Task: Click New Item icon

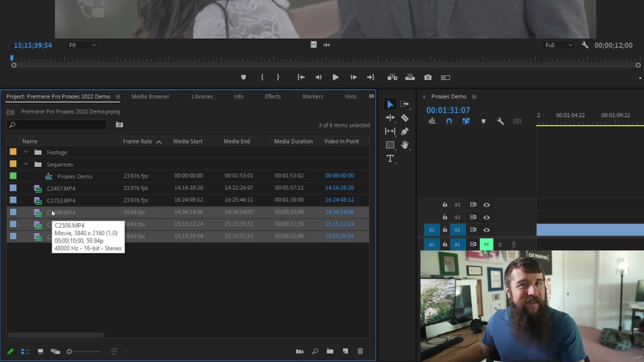Action: 345,351
